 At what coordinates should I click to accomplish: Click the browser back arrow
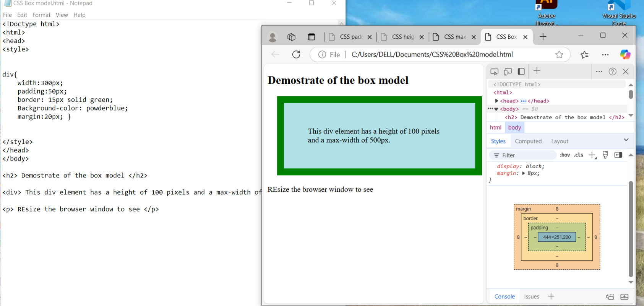point(275,54)
